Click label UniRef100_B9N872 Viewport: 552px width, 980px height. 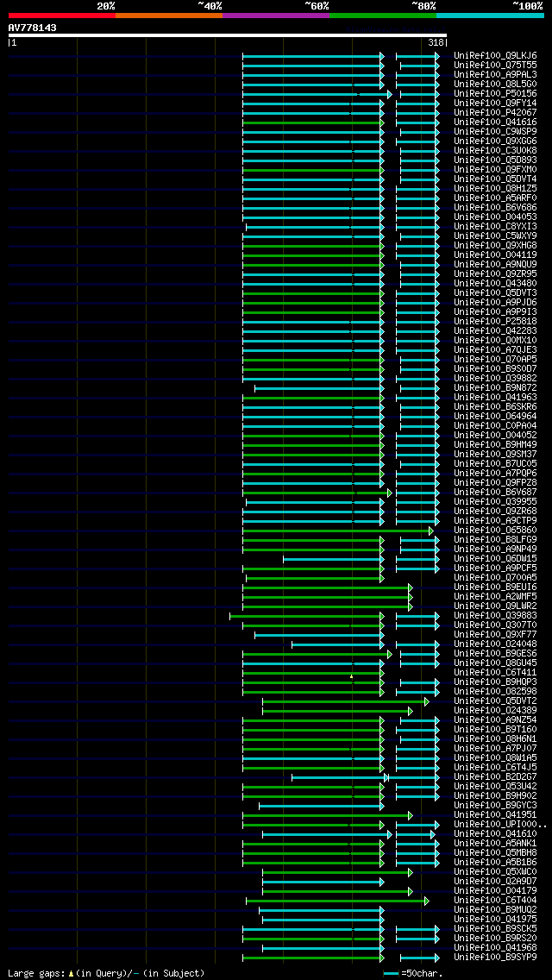point(495,387)
